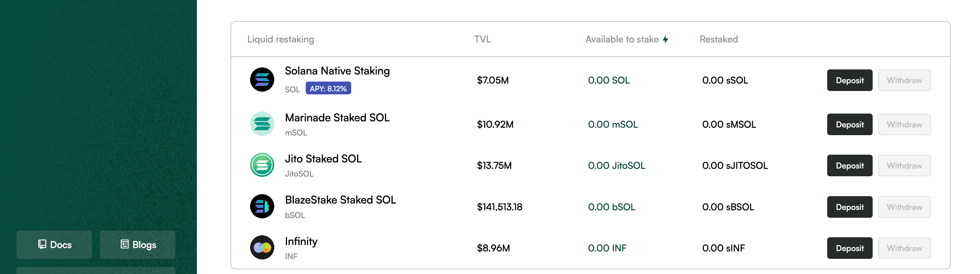Click the BlazeStake Staked SOL logo
The image size is (980, 274).
point(262,207)
